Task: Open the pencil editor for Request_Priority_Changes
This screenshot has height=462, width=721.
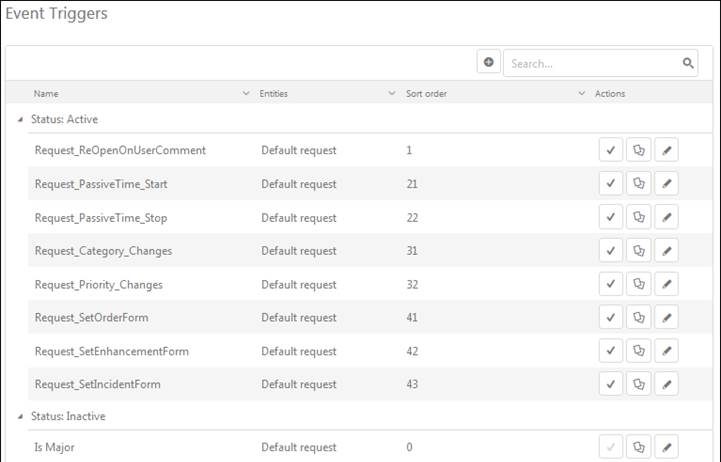Action: tap(667, 285)
